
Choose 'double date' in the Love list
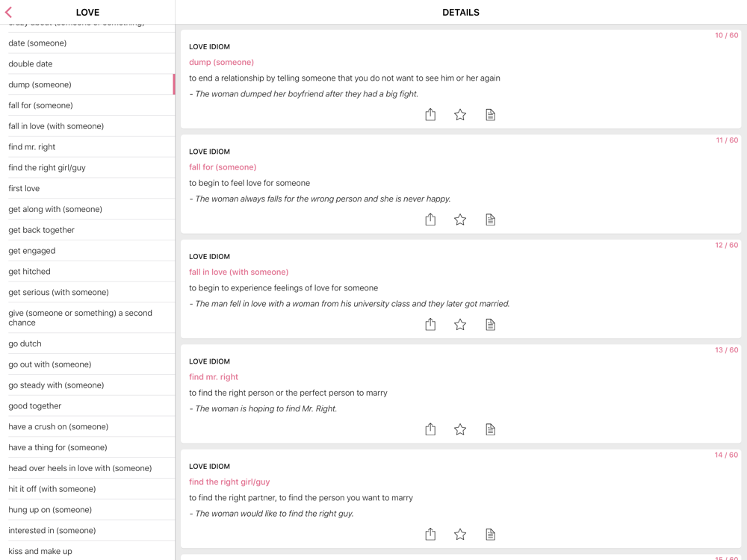click(31, 63)
